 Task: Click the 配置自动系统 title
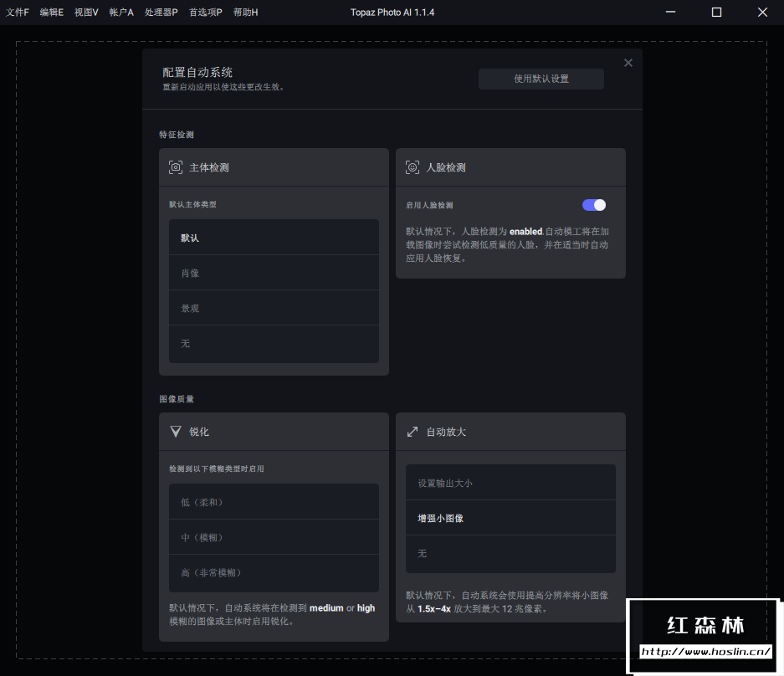[x=197, y=73]
